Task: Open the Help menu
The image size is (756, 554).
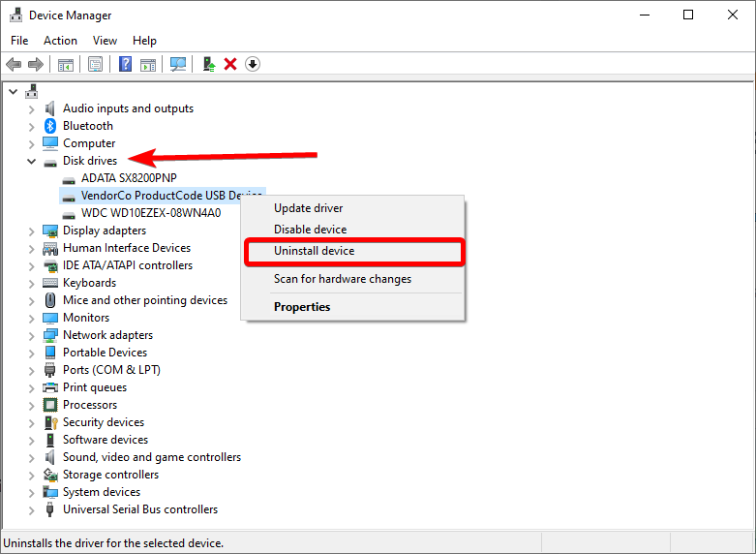Action: pos(144,41)
